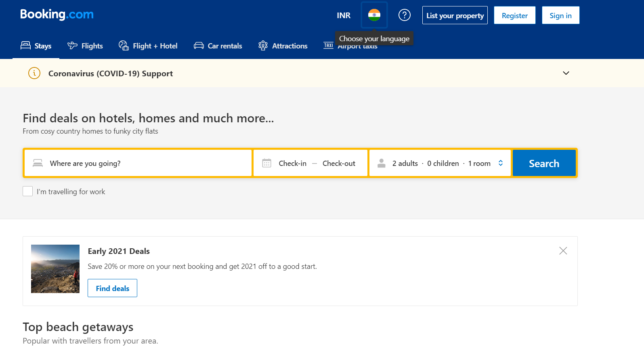Click the Coronavirus info circle icon

[34, 73]
